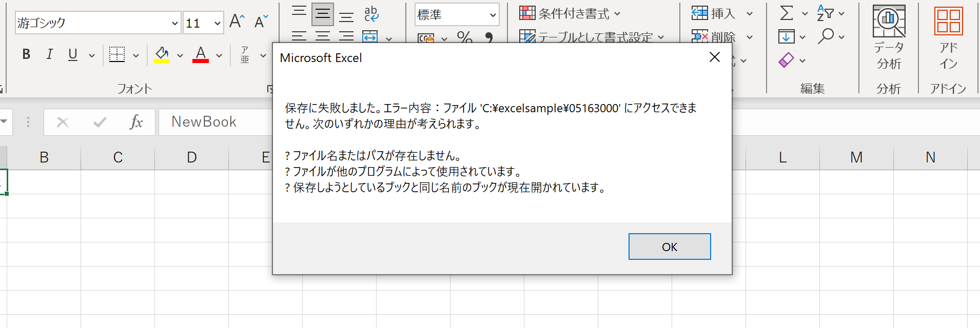This screenshot has width=980, height=328.
Task: Open name box dropdown arrow
Action: pyautogui.click(x=4, y=122)
